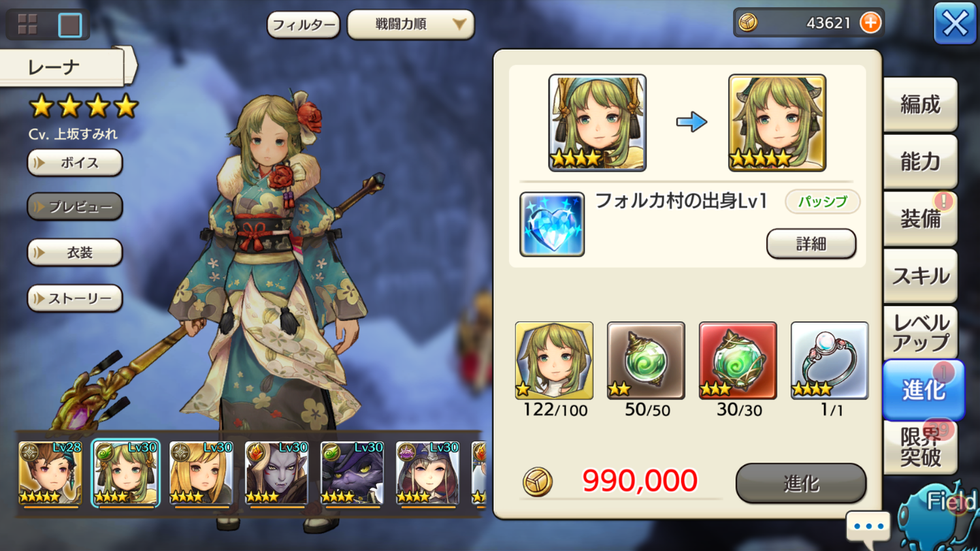The image size is (980, 551).
Task: Select the three-star red-framed orb material
Action: coord(738,360)
